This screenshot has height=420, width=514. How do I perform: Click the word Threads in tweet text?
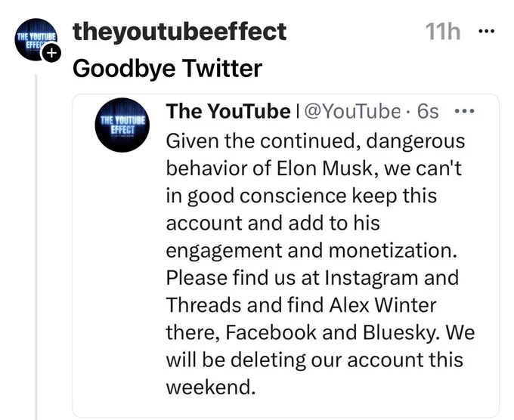204,305
